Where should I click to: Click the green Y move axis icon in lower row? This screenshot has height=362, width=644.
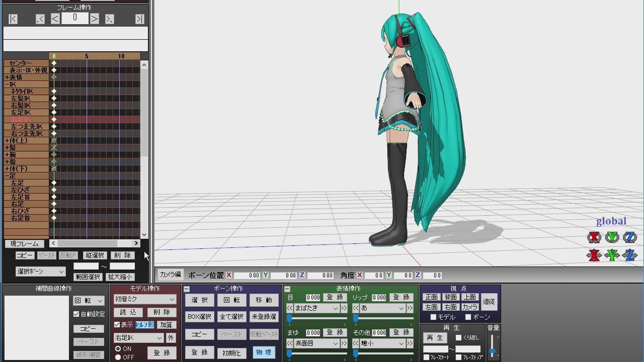point(612,255)
